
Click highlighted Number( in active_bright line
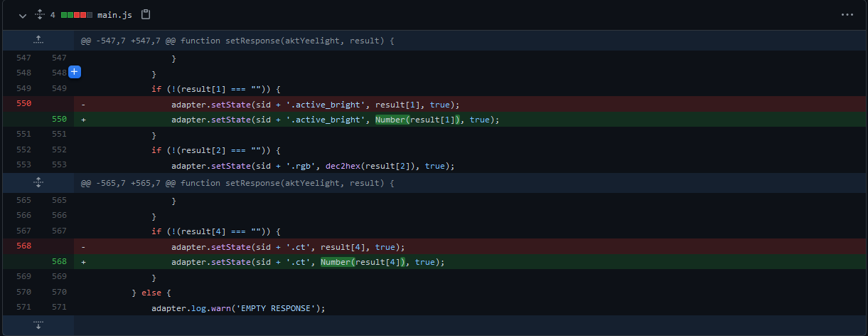392,120
